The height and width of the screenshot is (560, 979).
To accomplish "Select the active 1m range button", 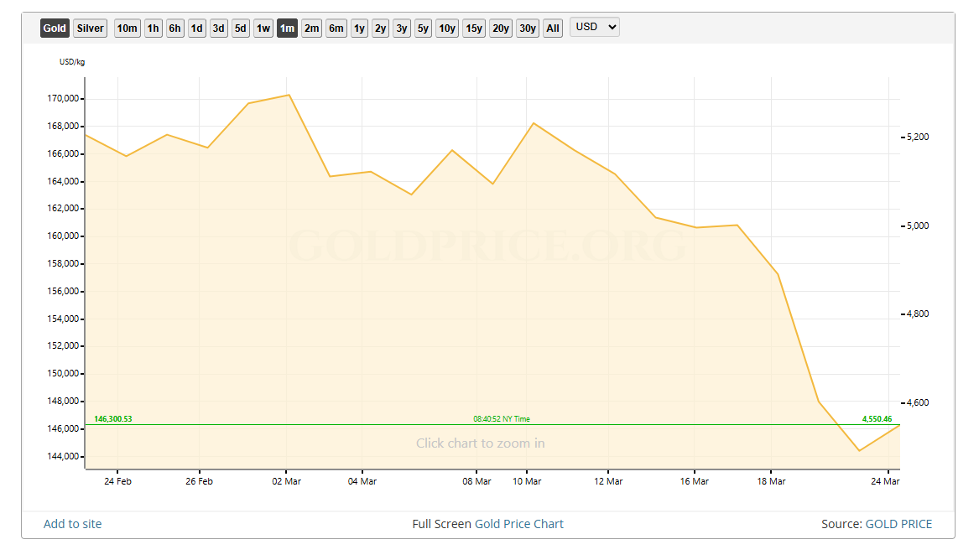I will [x=287, y=29].
